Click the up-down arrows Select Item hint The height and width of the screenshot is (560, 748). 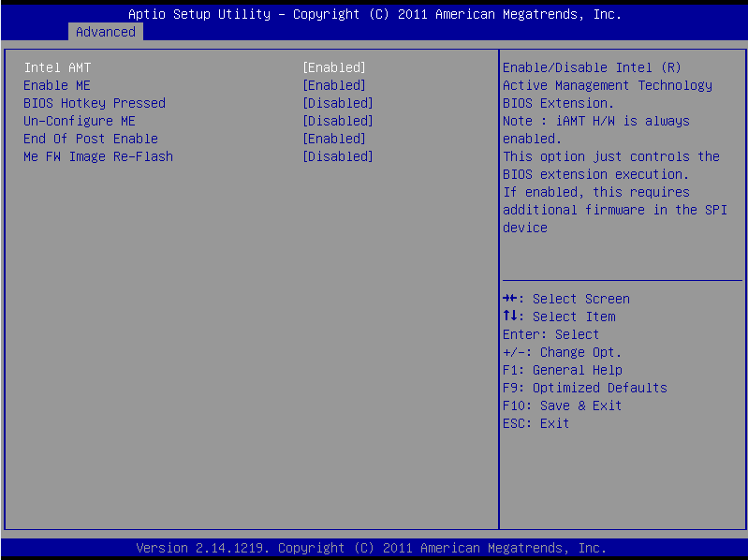coord(559,317)
